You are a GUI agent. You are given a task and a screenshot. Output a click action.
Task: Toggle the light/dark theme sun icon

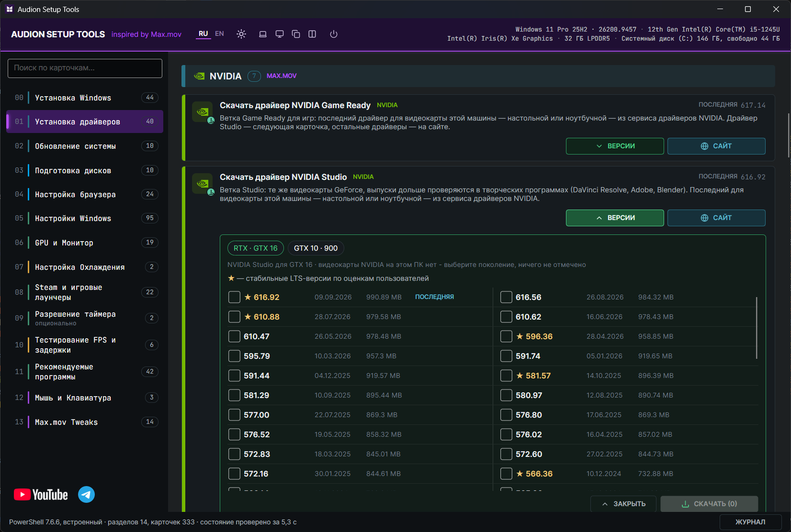pyautogui.click(x=241, y=34)
